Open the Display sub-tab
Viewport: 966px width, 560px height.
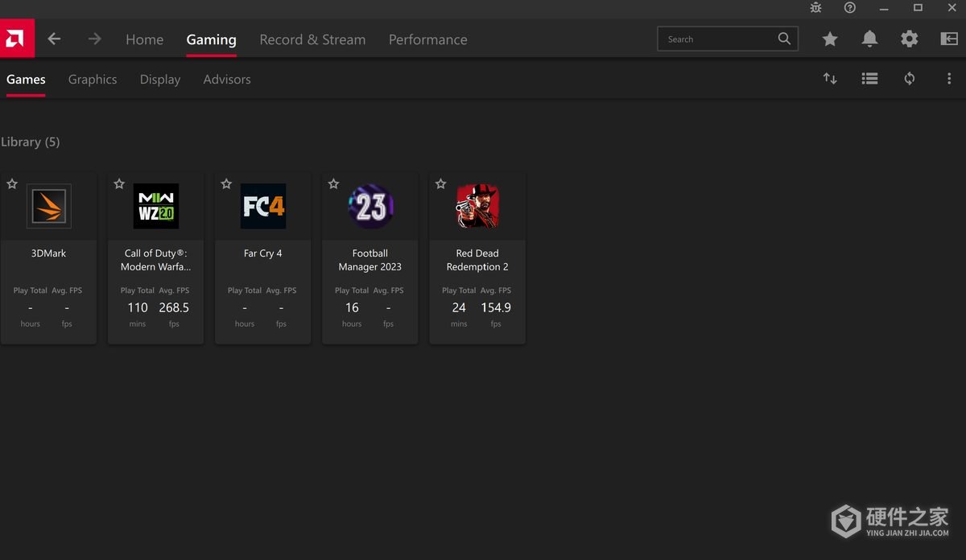(160, 80)
